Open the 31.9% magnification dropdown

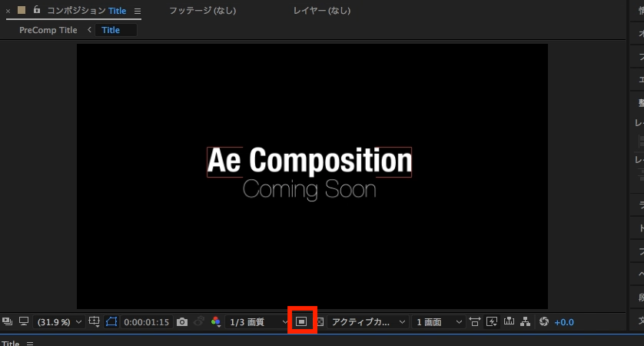59,322
